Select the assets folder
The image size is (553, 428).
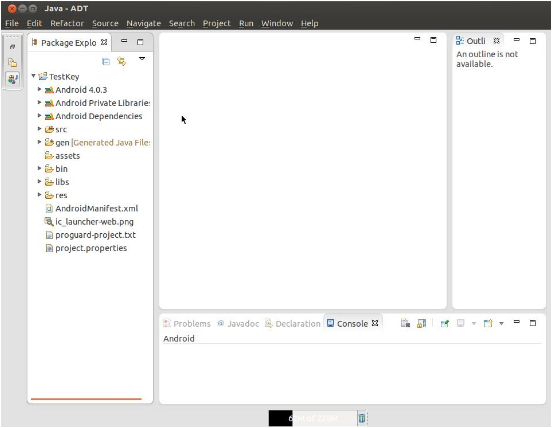pos(62,155)
